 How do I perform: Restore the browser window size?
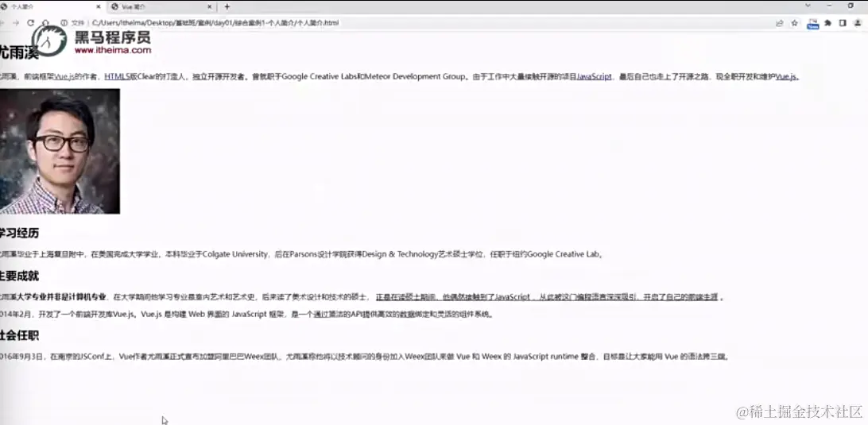851,6
